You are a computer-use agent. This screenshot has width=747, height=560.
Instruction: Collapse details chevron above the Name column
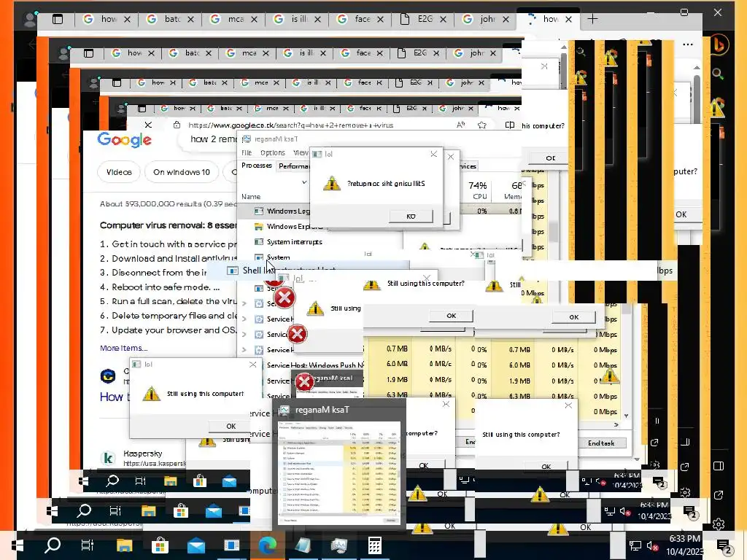304,182
